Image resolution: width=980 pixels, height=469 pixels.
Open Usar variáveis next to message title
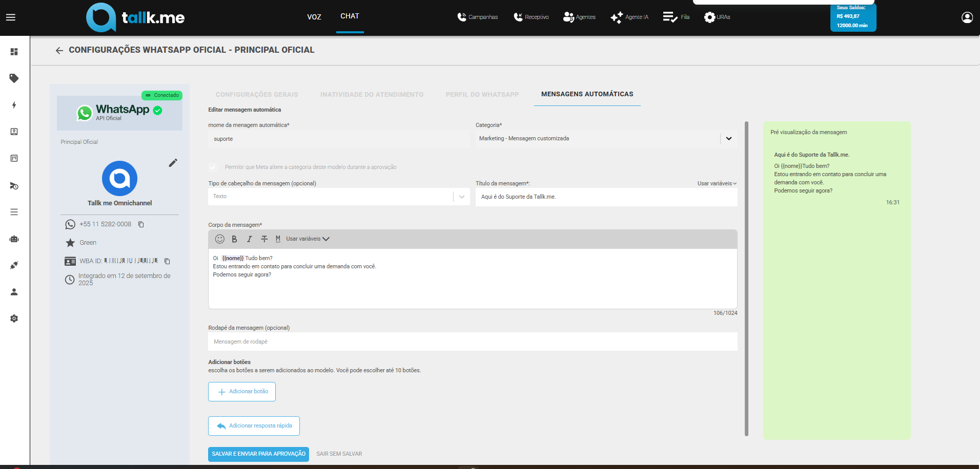point(717,183)
